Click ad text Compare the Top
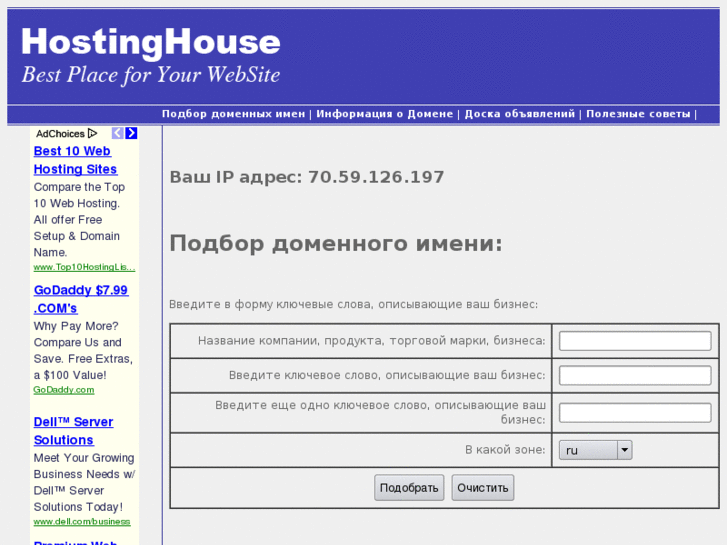The width and height of the screenshot is (727, 545). (x=79, y=187)
